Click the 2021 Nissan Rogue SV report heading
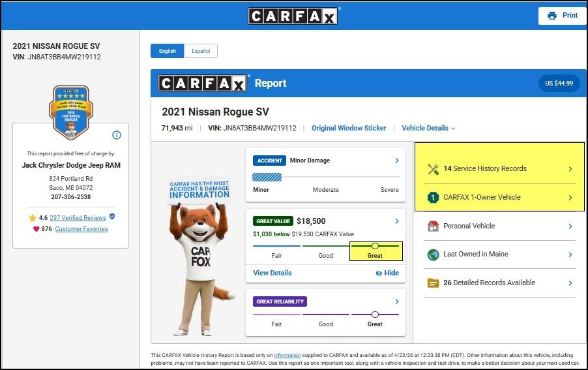588x370 pixels. [215, 112]
